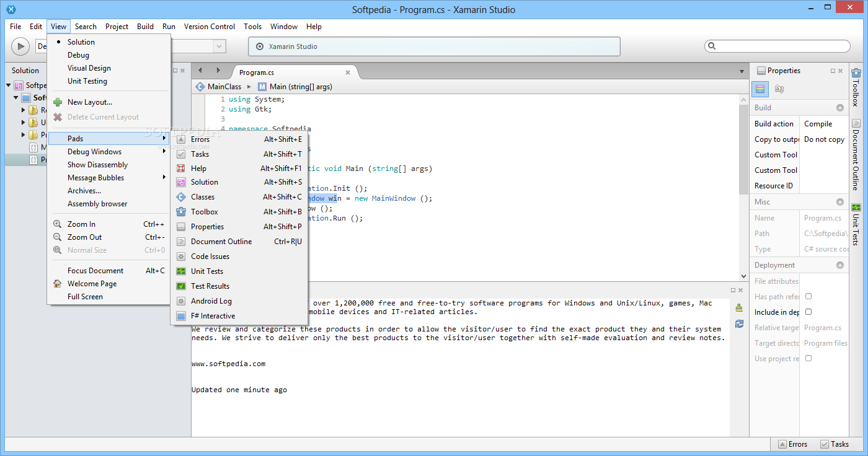This screenshot has width=868, height=456.
Task: Navigate back with left arrow near tabs
Action: 201,71
